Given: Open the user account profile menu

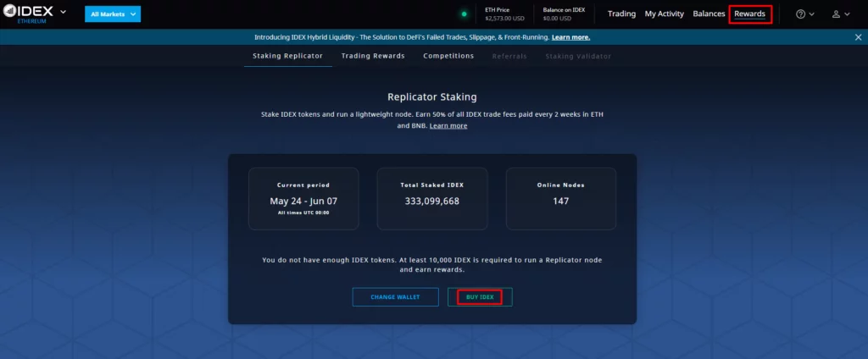Looking at the screenshot, I should (839, 14).
